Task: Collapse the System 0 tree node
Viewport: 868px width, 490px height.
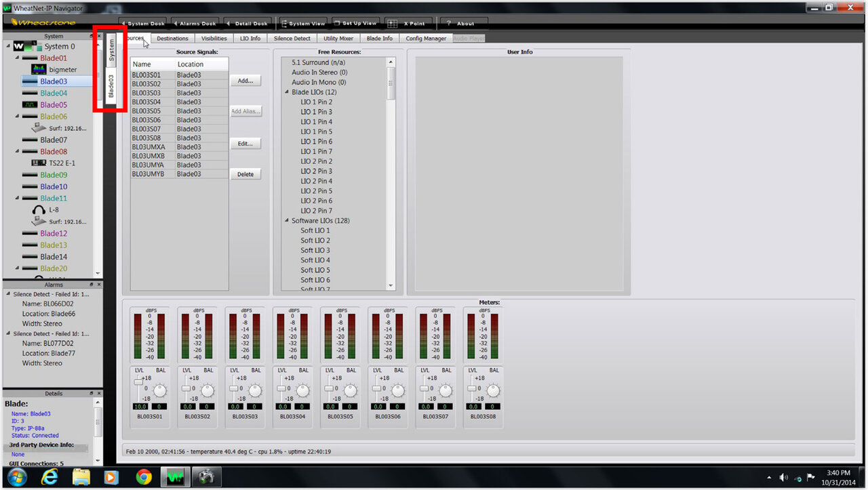Action: tap(8, 46)
